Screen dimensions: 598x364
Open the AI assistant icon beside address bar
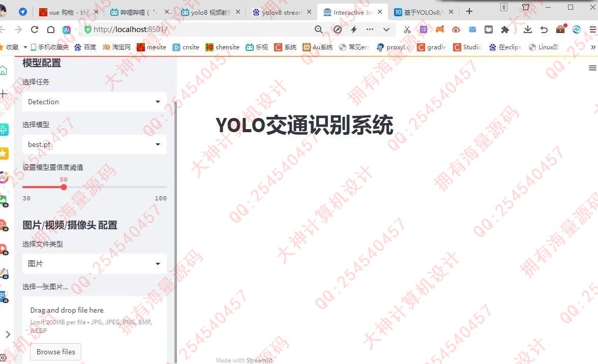pos(67,29)
